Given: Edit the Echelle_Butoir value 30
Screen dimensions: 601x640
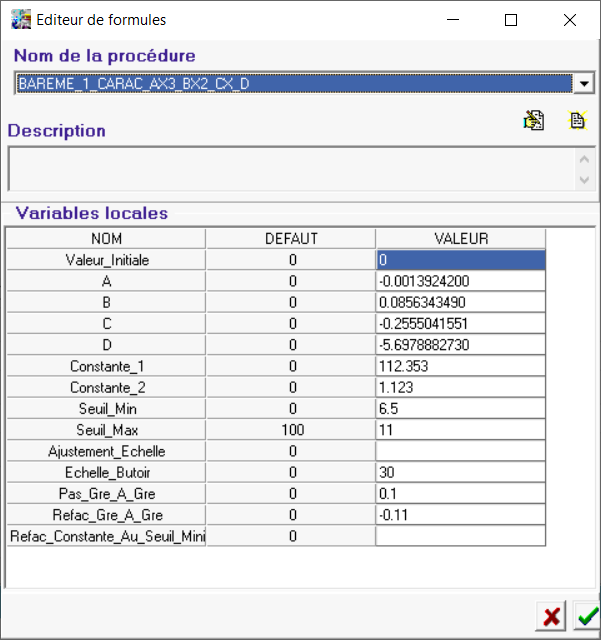Looking at the screenshot, I should tap(460, 472).
